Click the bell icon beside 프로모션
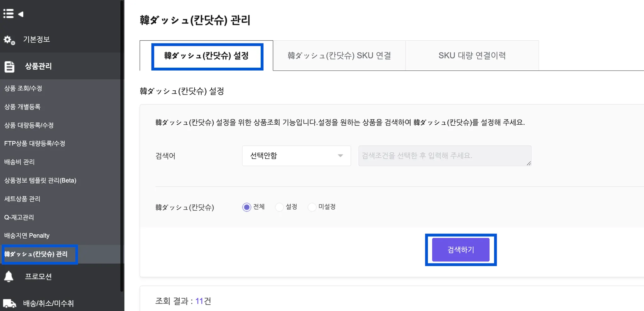Image resolution: width=644 pixels, height=311 pixels. (9, 276)
